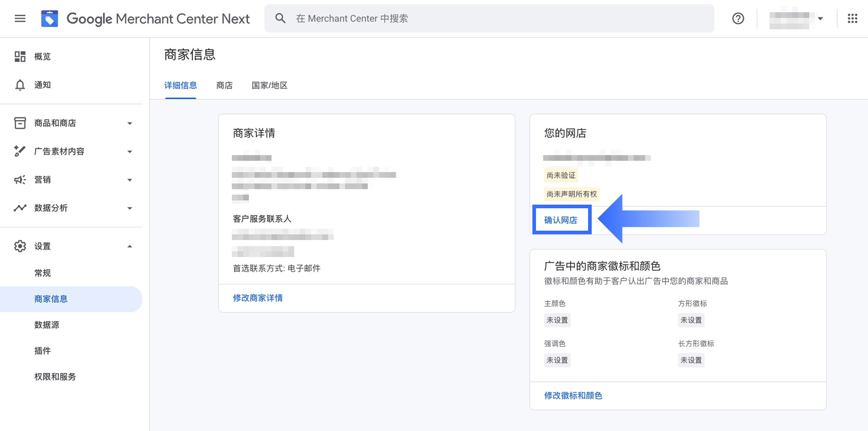Click the 设置 gear icon
Viewport: 868px width, 431px height.
click(20, 246)
